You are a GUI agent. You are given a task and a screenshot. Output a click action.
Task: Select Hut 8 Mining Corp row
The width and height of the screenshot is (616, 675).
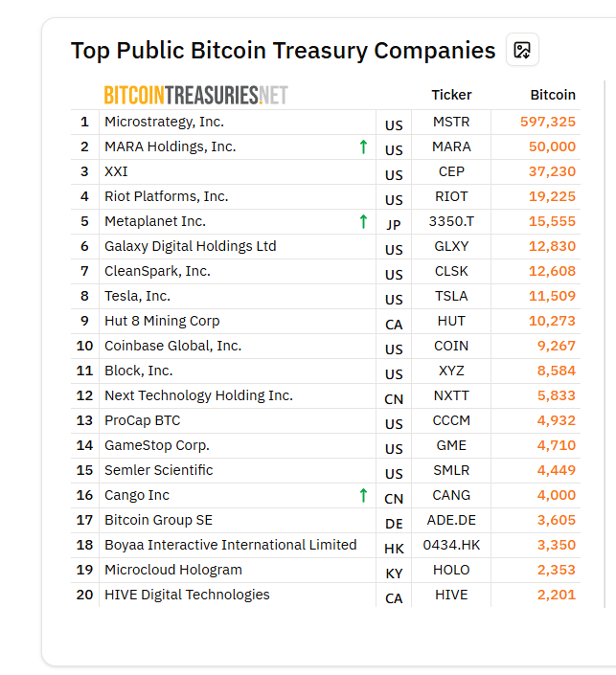click(x=326, y=321)
